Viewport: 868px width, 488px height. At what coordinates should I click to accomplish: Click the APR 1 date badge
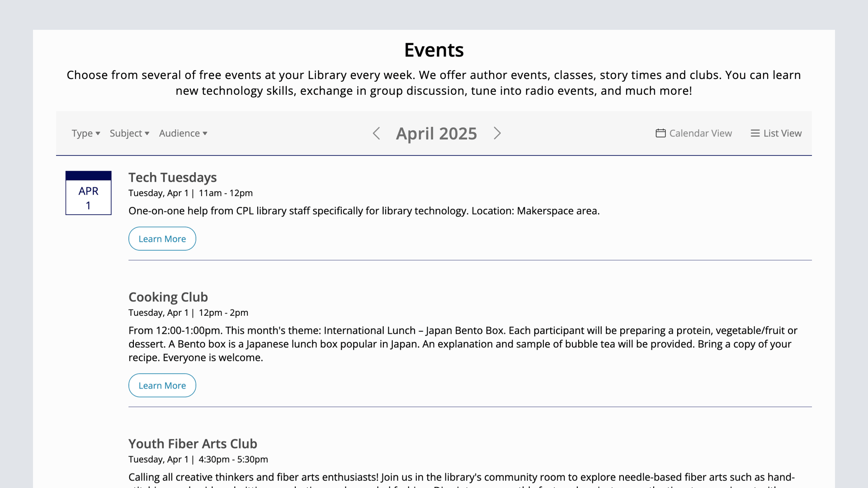88,193
